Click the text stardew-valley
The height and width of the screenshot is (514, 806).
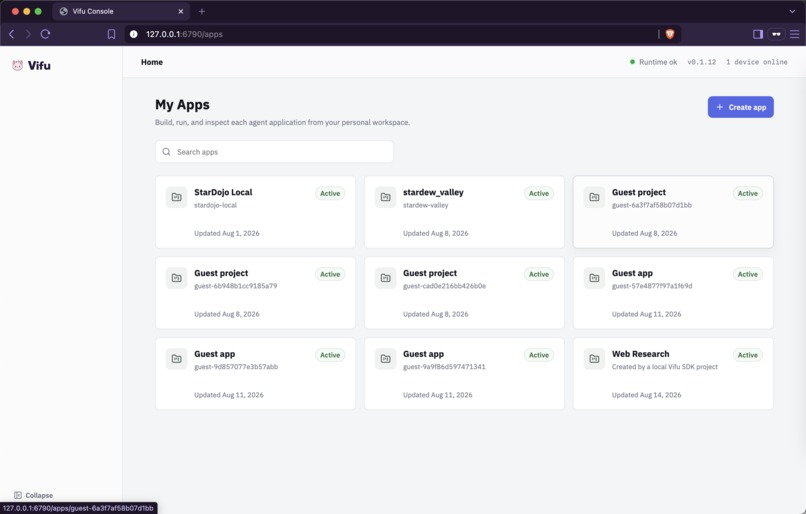(426, 205)
